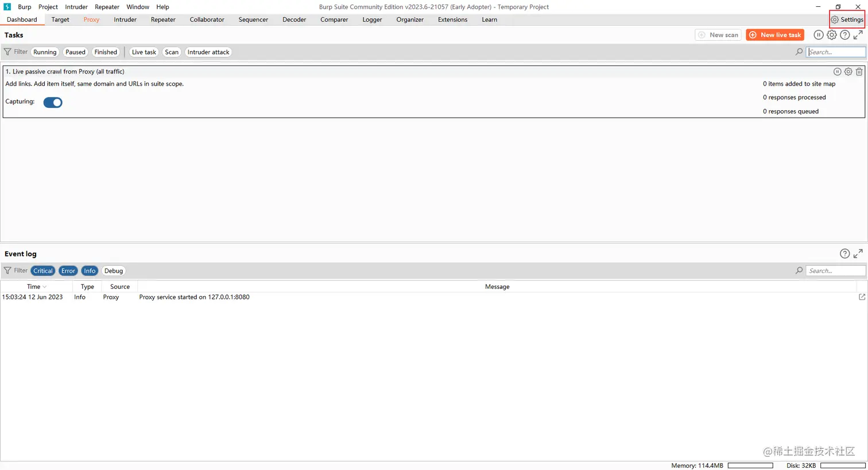868x470 pixels.
Task: Switch to the Comparer tab
Action: (334, 20)
